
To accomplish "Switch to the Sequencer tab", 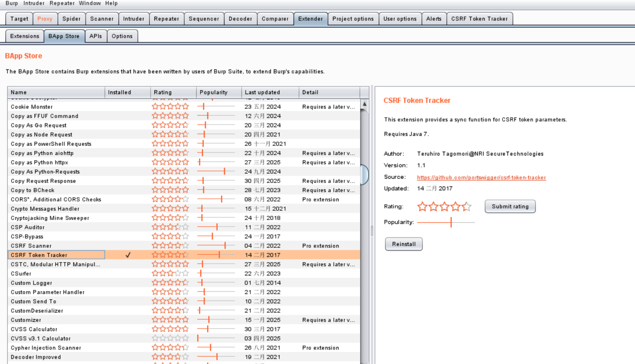I will coord(204,19).
